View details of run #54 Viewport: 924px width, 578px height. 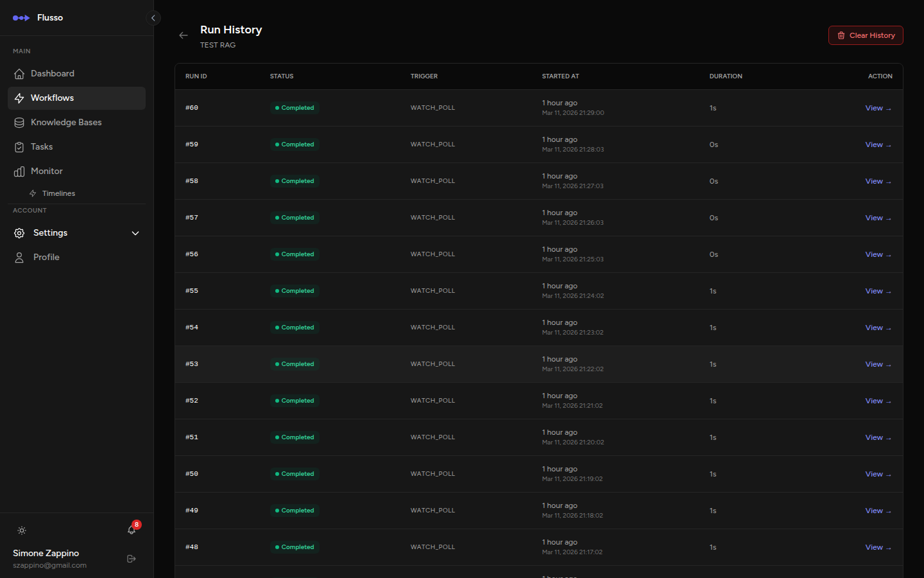(878, 328)
